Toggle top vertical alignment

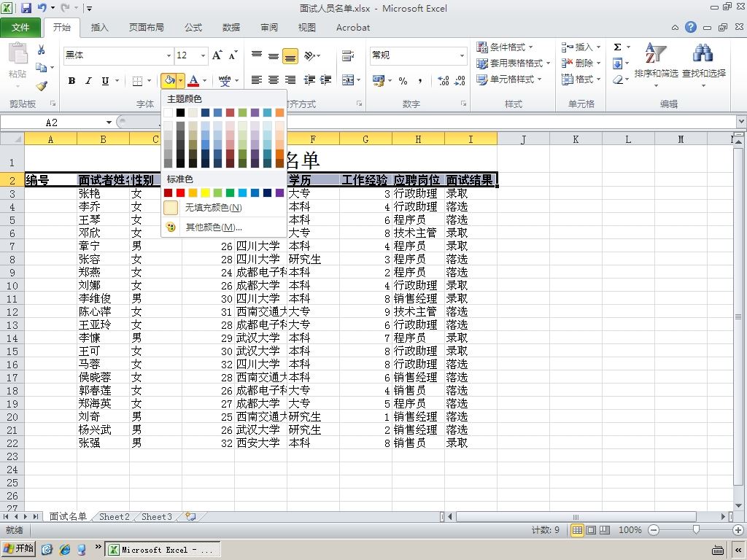coord(257,55)
